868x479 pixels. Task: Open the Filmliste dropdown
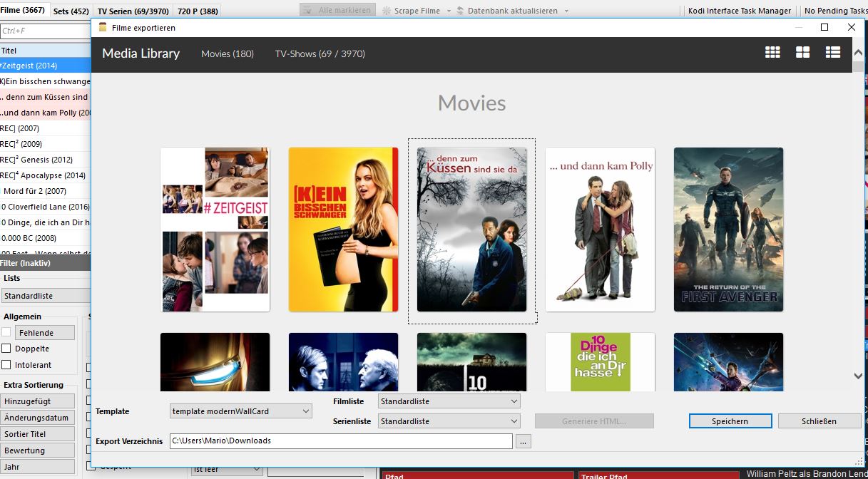[449, 401]
